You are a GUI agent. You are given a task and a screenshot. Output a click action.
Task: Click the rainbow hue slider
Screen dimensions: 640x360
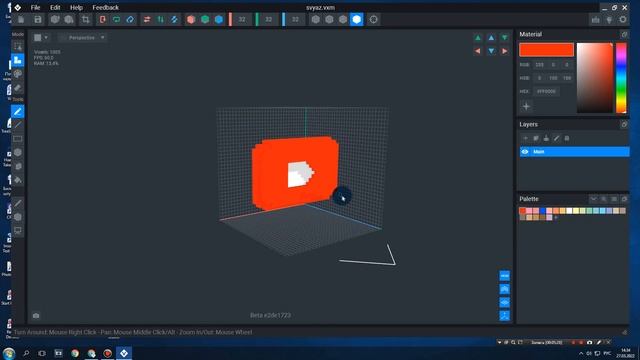(x=621, y=78)
